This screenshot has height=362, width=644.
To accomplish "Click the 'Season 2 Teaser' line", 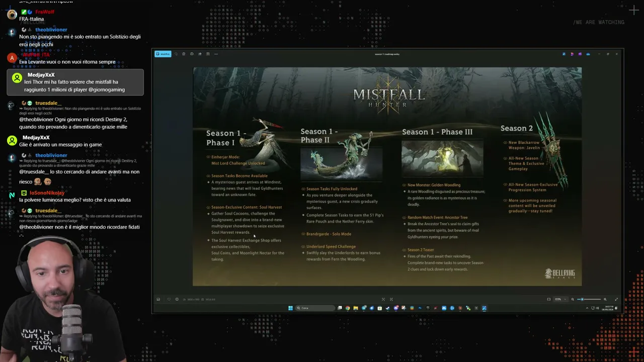I will (421, 249).
